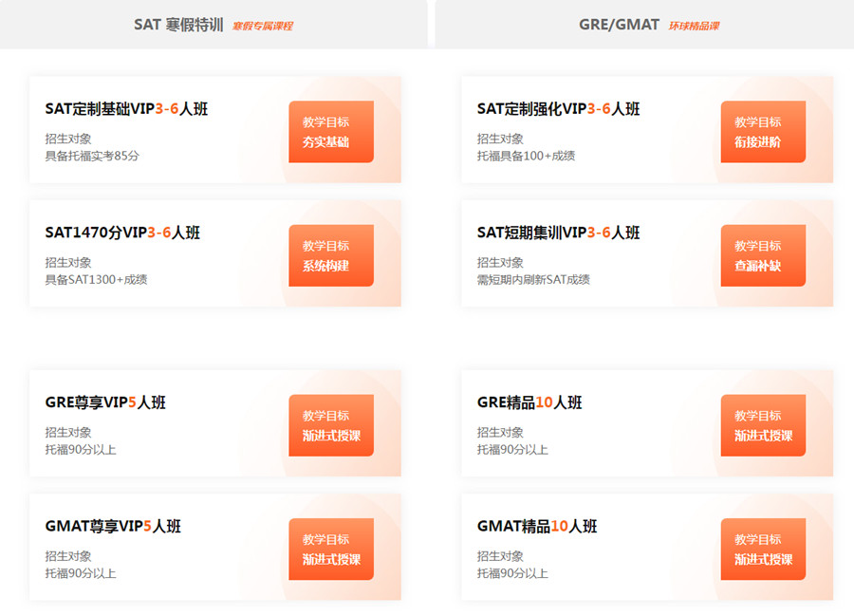Open the SAT定制基础VIP3-6人班 course title
Viewport: 854px width, 616px height.
point(126,109)
